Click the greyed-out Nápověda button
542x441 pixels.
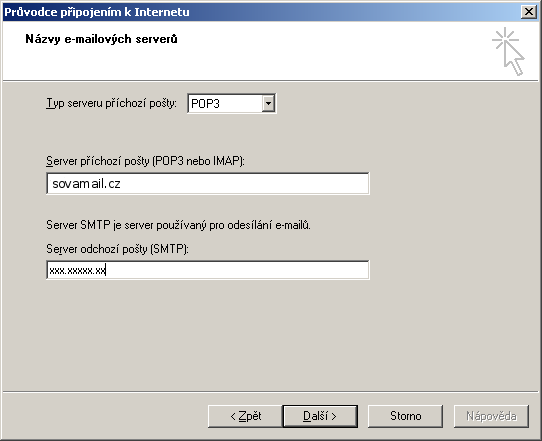(491, 416)
